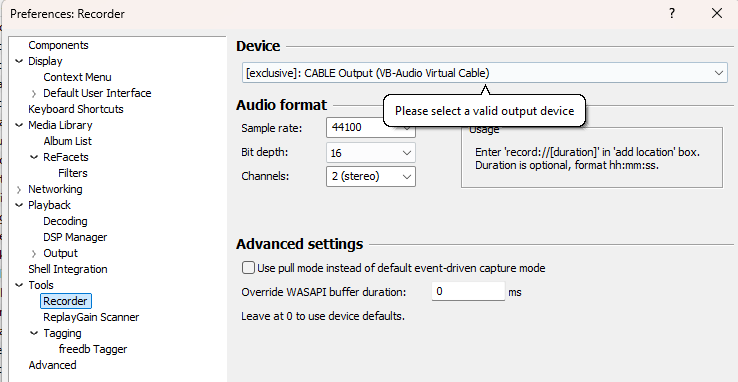Click the 'Override WASAPI buffer duration:' label
Image resolution: width=738 pixels, height=382 pixels.
tap(323, 292)
